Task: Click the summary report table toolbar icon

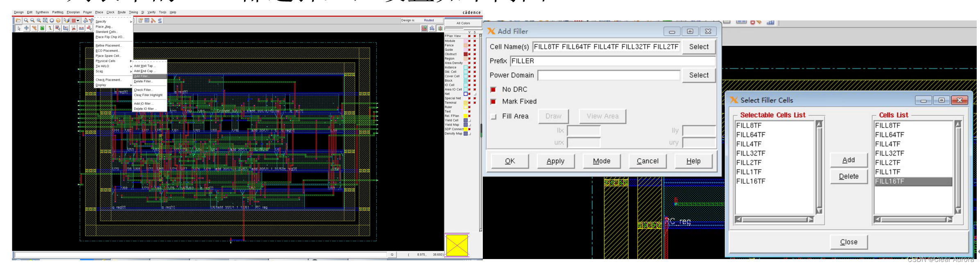Action: (147, 20)
